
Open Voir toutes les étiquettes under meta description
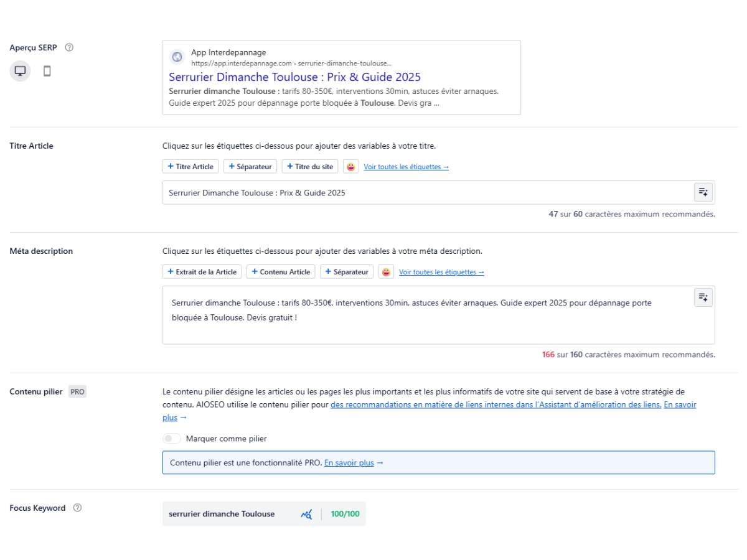441,272
